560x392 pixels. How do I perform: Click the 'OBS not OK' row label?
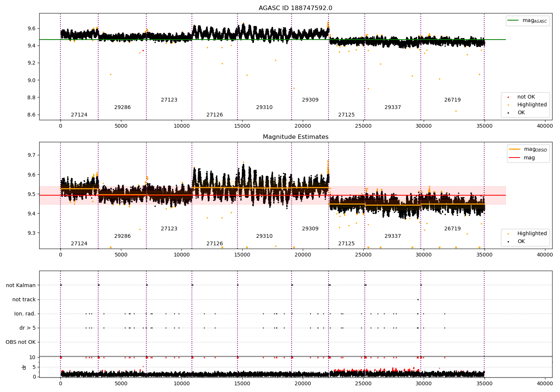21,342
